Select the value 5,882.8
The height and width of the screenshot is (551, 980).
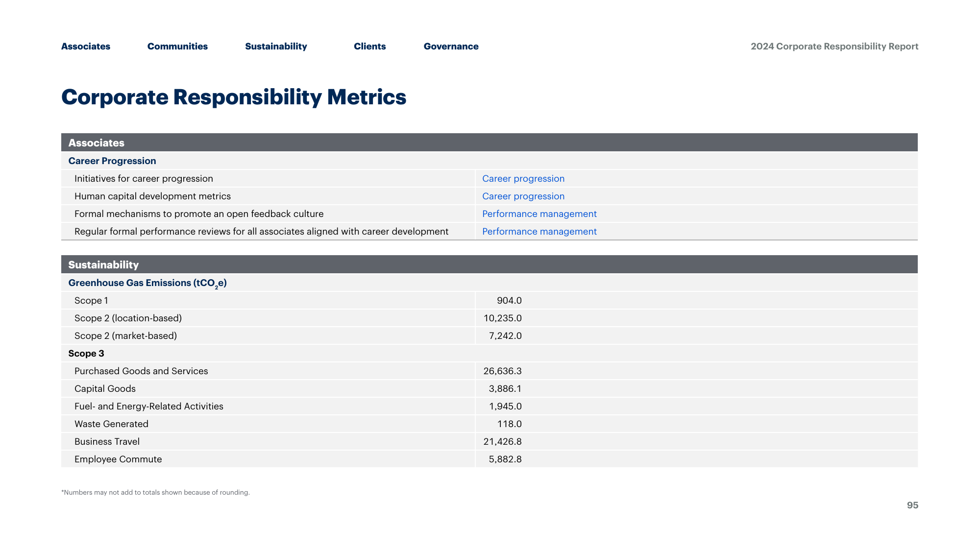click(x=505, y=459)
